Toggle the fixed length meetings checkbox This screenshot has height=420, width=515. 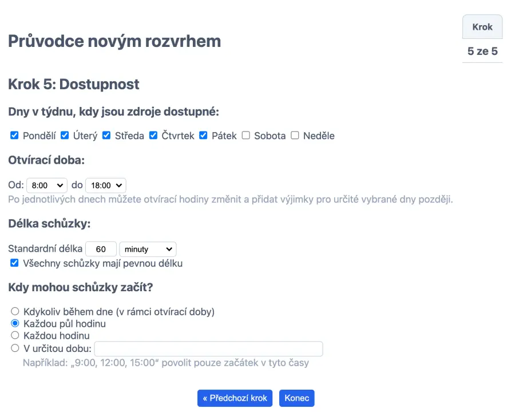15,263
